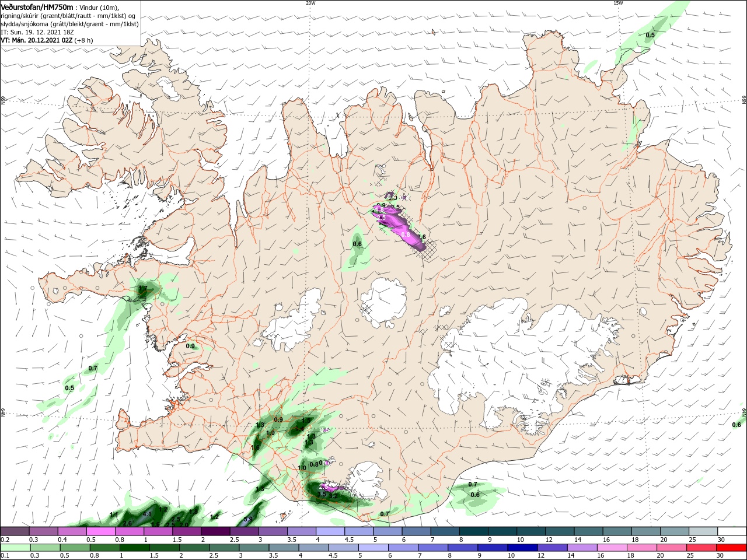
Task: Click the 4 swatch in bottom legend row
Action: (x=313, y=548)
